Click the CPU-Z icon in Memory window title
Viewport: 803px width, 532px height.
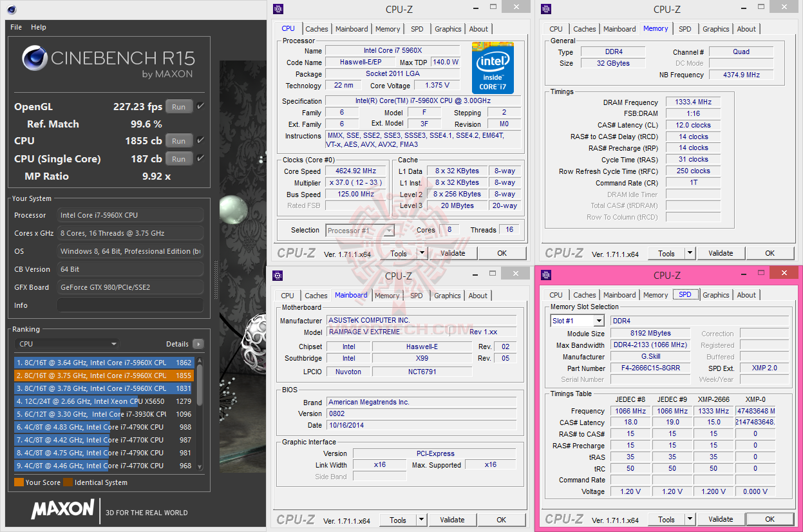[545, 9]
